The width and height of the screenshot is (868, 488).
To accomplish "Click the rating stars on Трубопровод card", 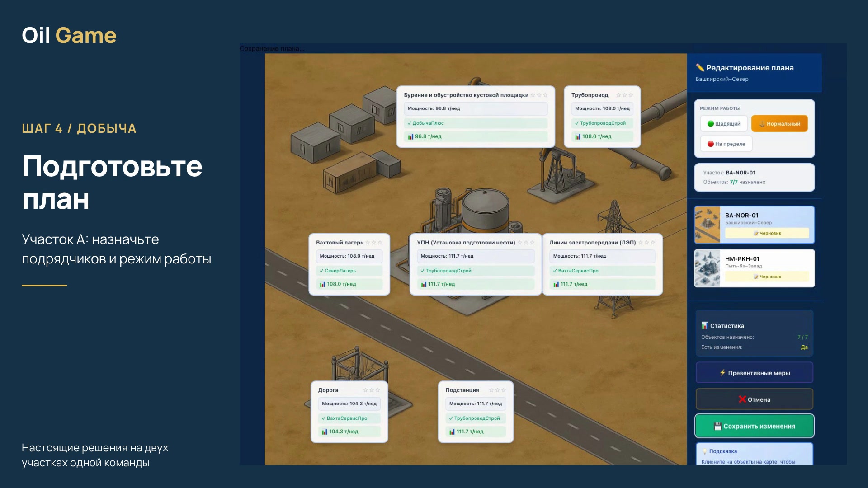I will (625, 95).
